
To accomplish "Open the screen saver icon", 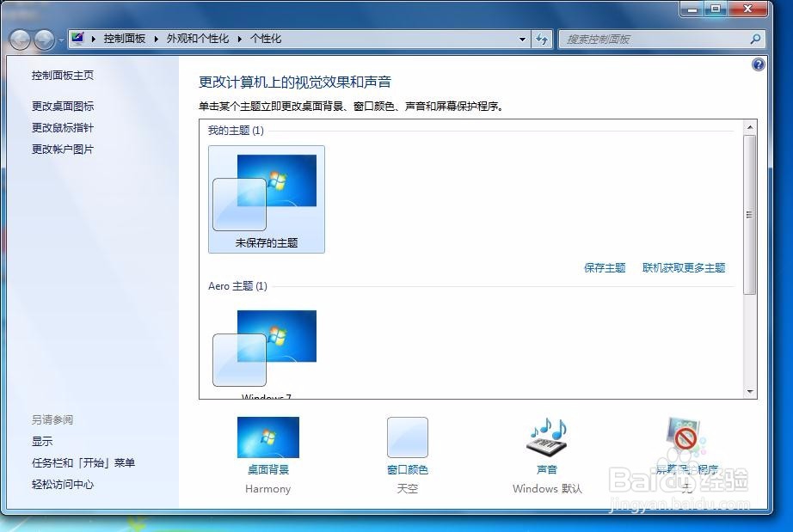I will pyautogui.click(x=685, y=437).
